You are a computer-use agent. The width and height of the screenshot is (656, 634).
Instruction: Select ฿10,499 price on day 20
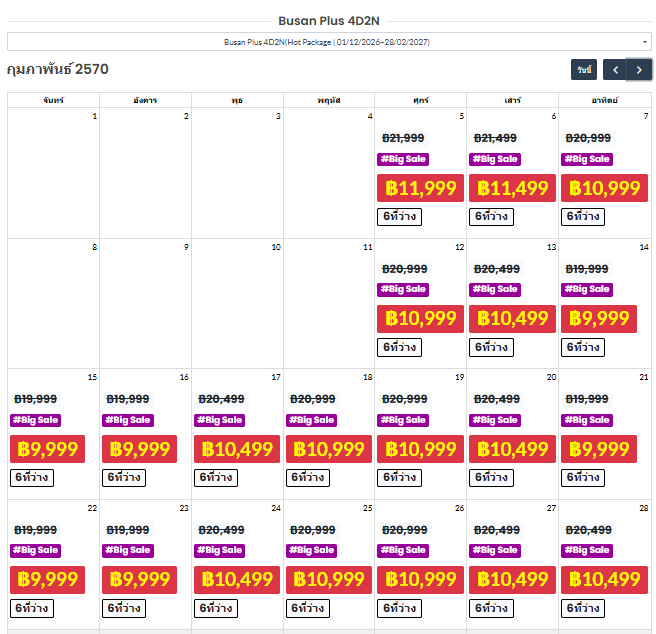click(512, 449)
